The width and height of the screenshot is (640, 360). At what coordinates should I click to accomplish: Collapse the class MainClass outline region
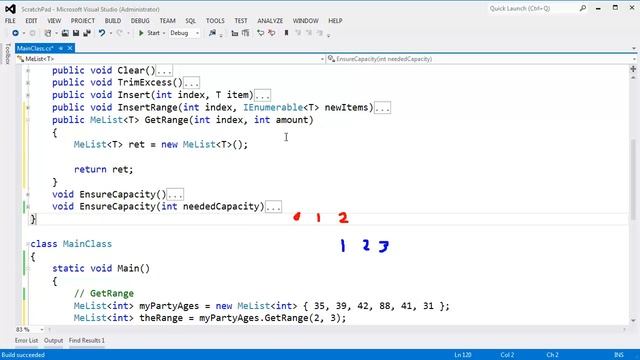click(x=28, y=244)
